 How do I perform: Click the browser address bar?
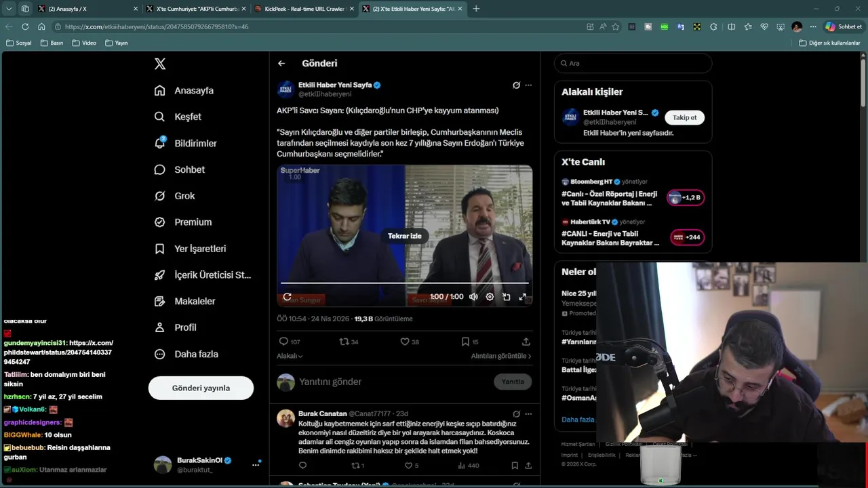coord(319,26)
